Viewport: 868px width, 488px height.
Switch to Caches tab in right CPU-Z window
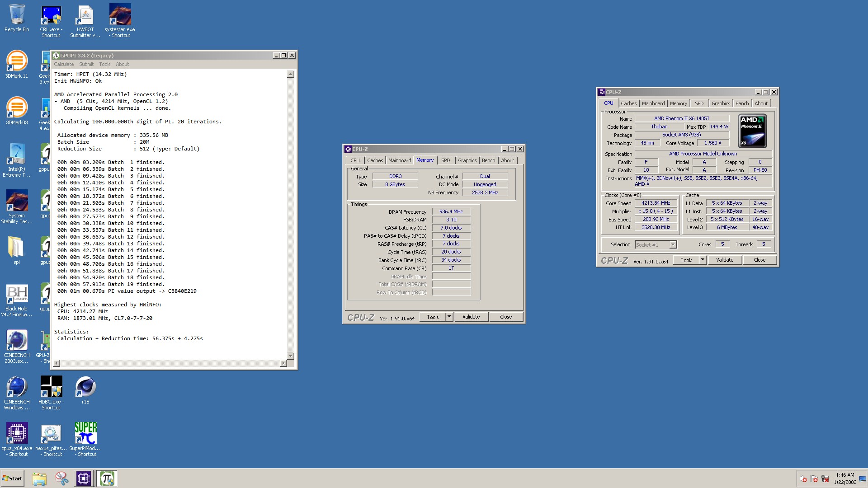click(628, 103)
